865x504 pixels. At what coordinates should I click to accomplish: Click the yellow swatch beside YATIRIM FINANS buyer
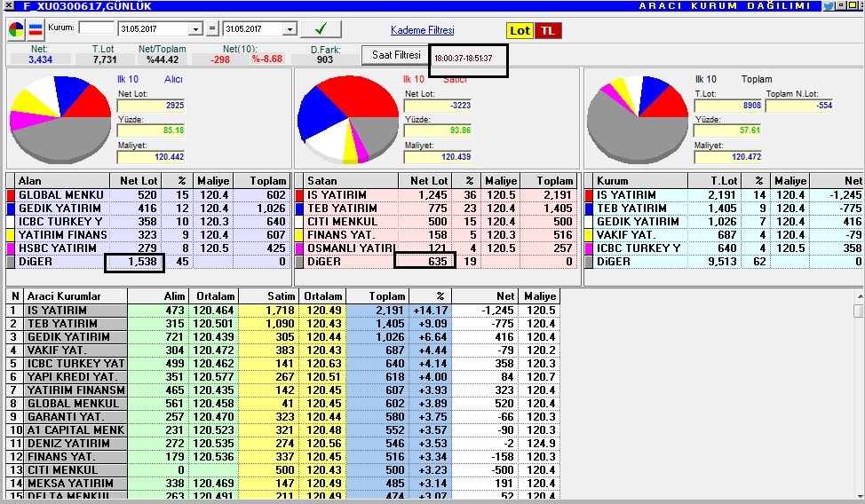[11, 235]
